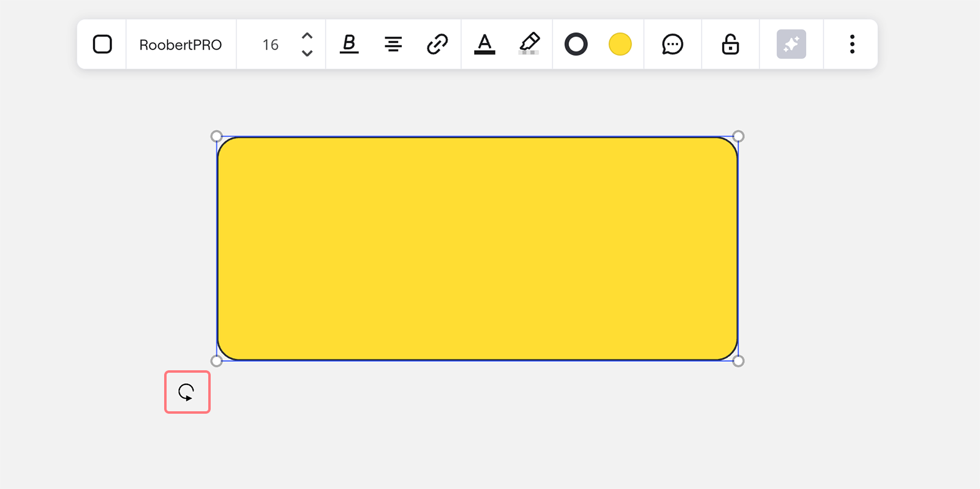Click the bottom-right resize handle
The width and height of the screenshot is (980, 489).
[739, 361]
